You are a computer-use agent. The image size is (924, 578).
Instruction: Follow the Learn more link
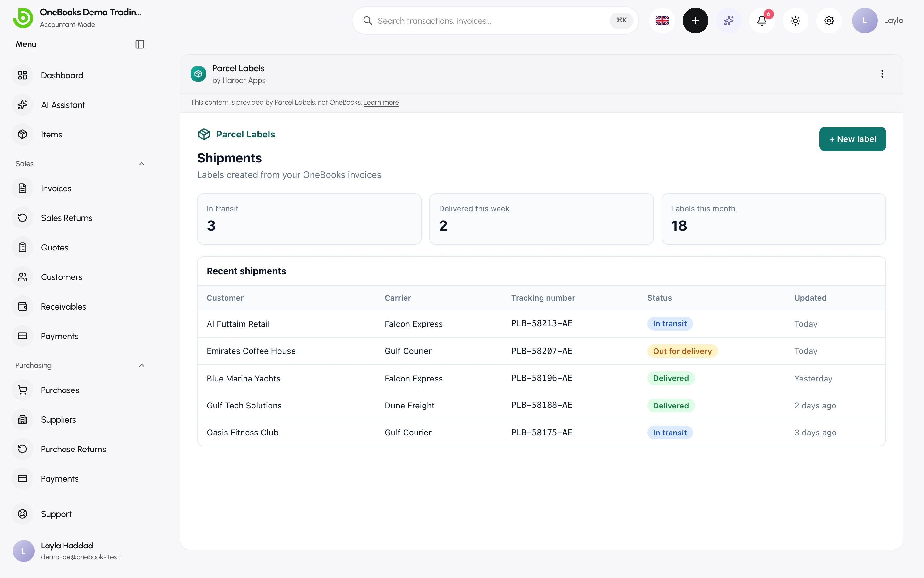(x=381, y=102)
